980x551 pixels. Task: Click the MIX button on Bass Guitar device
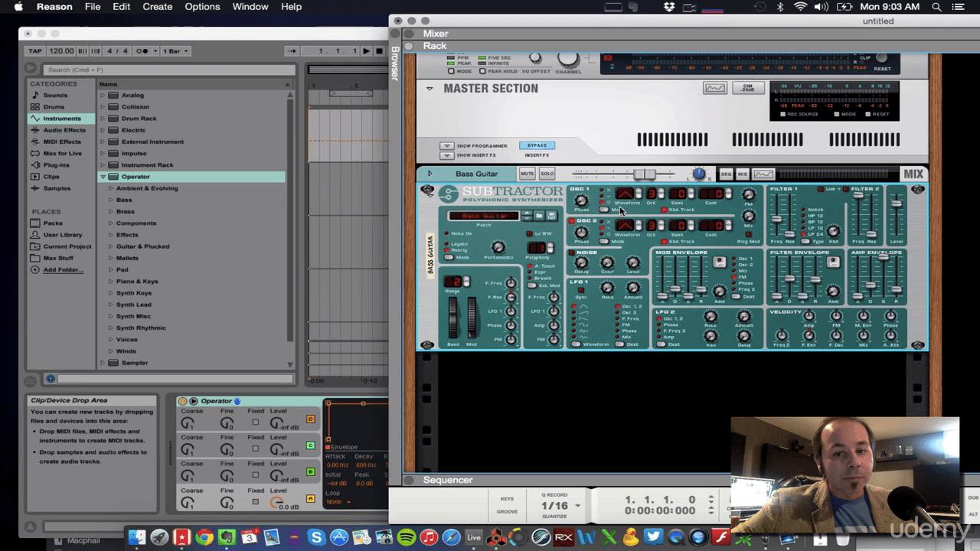click(913, 174)
